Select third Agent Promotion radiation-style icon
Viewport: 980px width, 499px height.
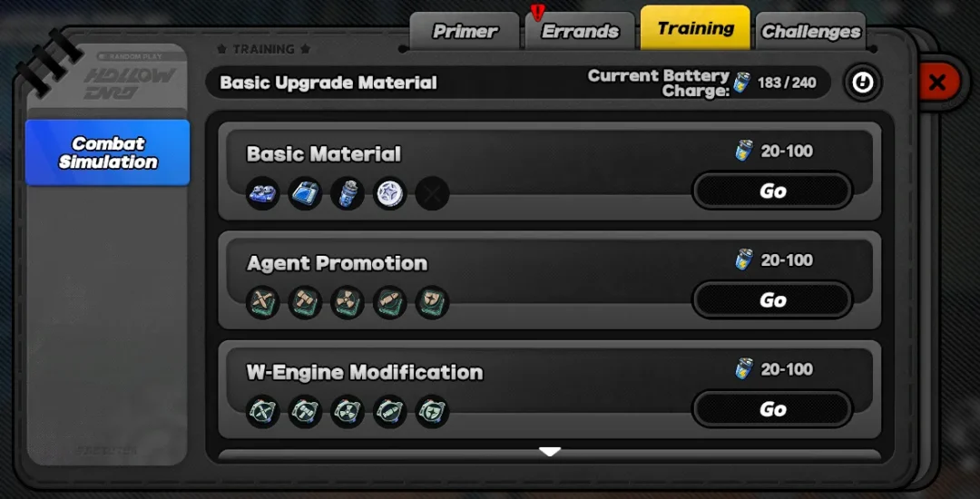click(x=347, y=303)
